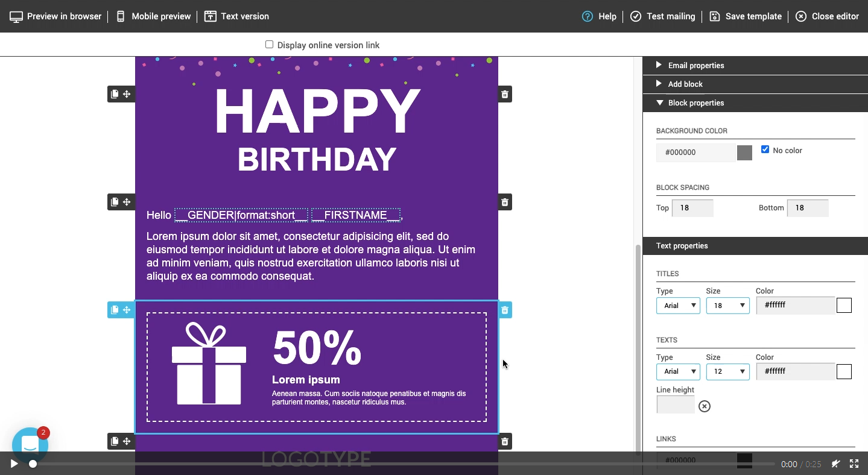Play the video
The image size is (868, 475).
[x=14, y=464]
